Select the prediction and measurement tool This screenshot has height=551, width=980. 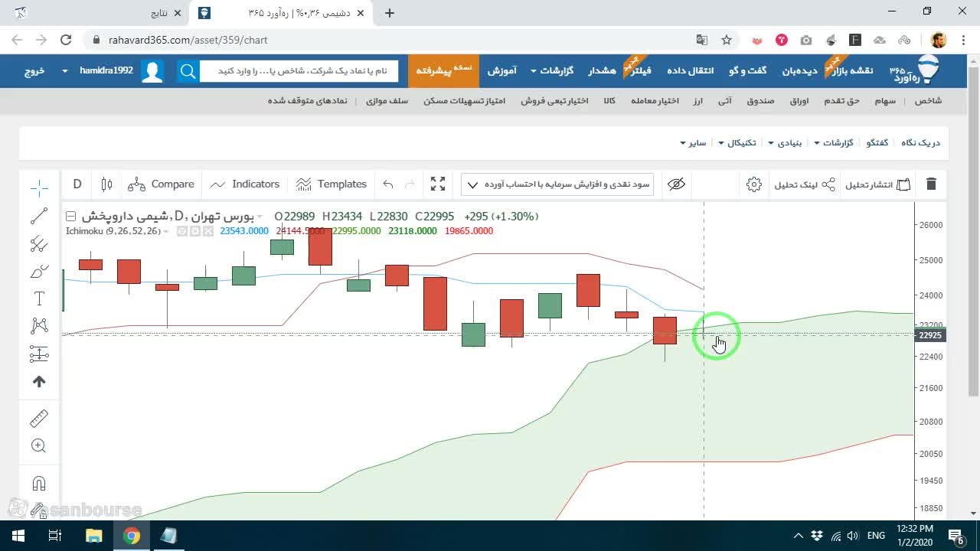pos(39,354)
